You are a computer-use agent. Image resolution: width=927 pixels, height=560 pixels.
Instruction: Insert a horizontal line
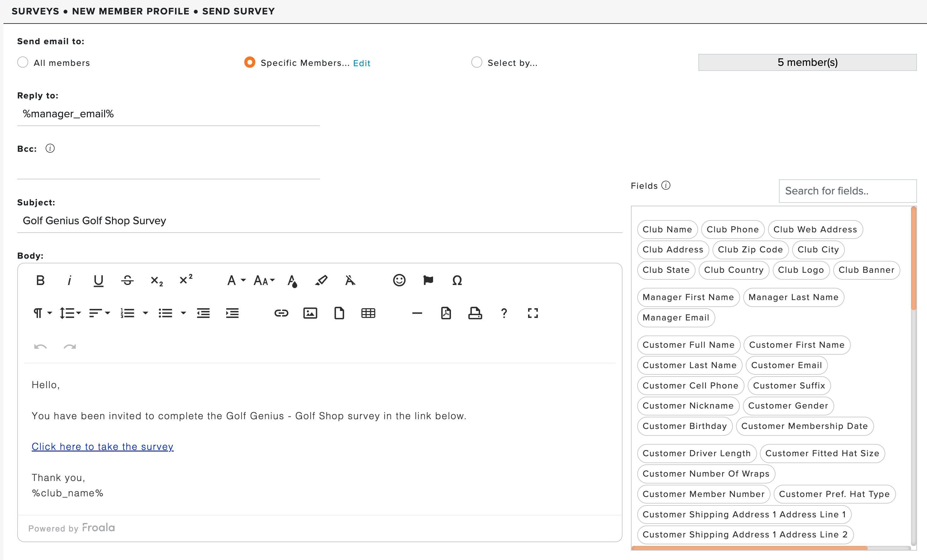(417, 313)
